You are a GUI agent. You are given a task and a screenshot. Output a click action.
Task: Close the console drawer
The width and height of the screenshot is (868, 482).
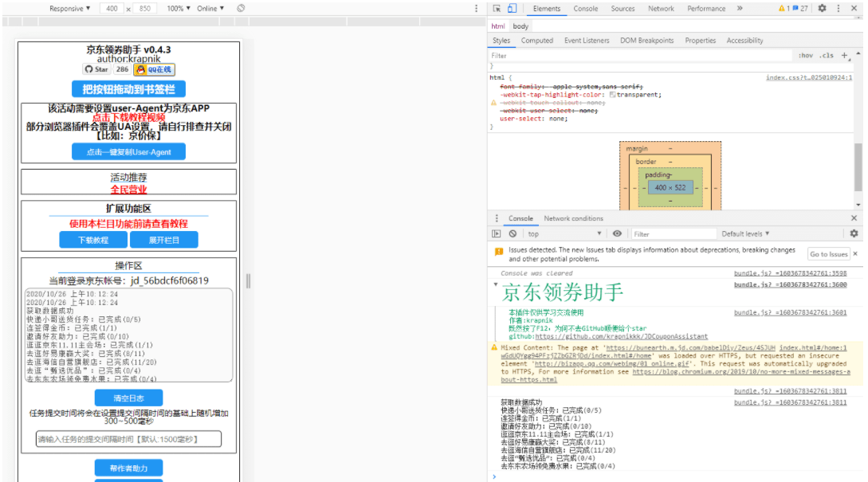[854, 218]
